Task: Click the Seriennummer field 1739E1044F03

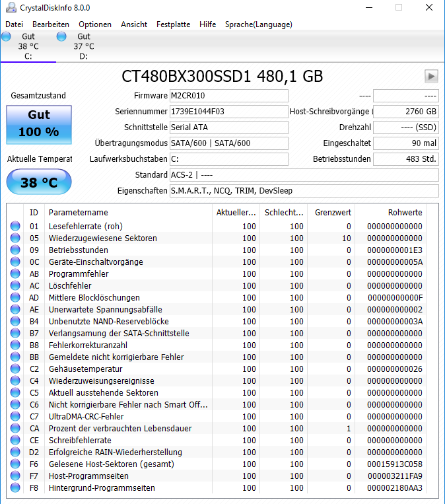Action: [x=228, y=112]
